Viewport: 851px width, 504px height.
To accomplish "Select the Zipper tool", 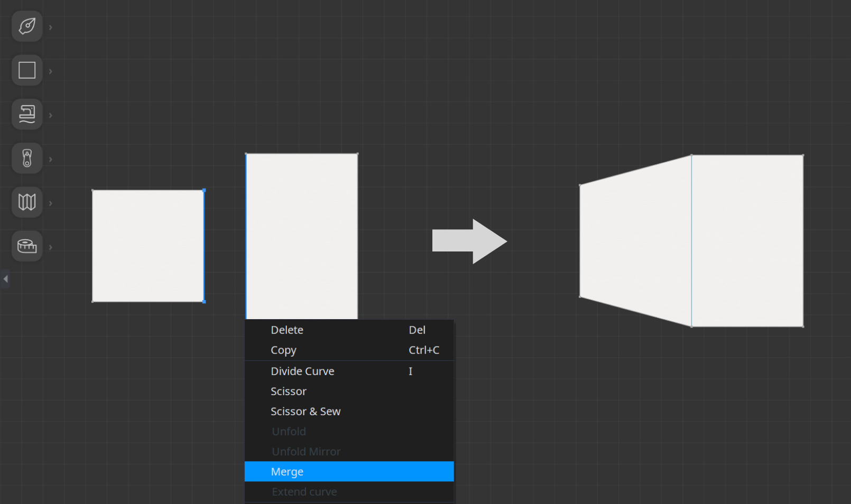I will 27,158.
